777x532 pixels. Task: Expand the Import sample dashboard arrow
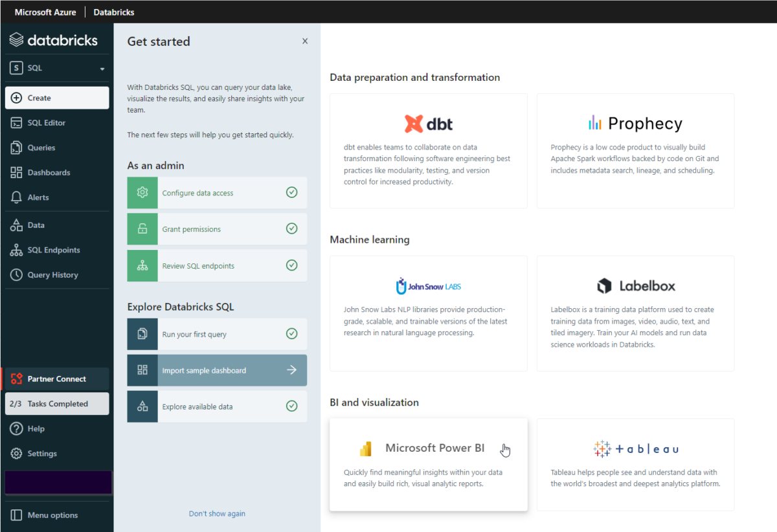[291, 370]
